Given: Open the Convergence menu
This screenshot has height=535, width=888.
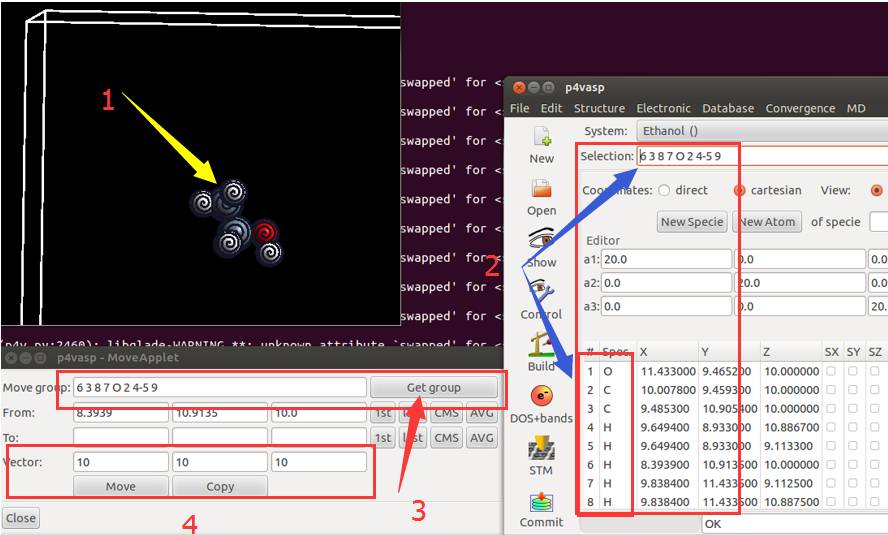Looking at the screenshot, I should click(x=800, y=108).
